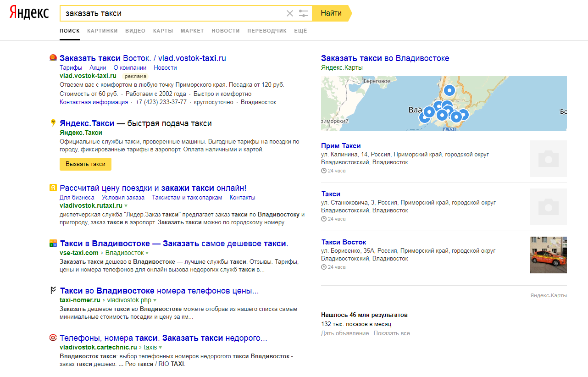This screenshot has height=377, width=588.
Task: Open the Тарифы sitelink
Action: [71, 68]
